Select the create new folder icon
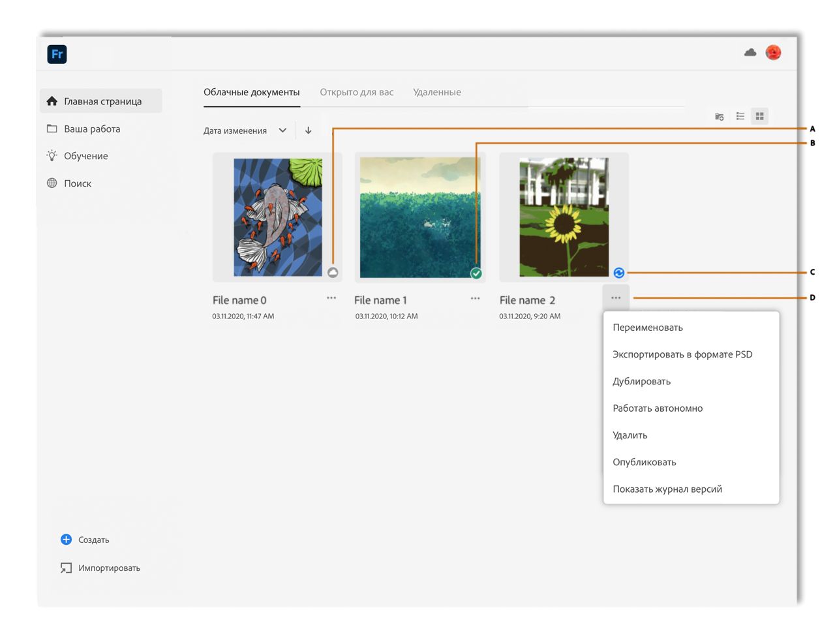835x644 pixels. 719,116
